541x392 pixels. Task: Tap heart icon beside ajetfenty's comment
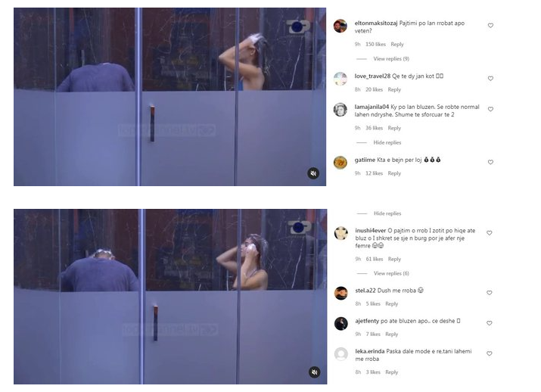(490, 323)
